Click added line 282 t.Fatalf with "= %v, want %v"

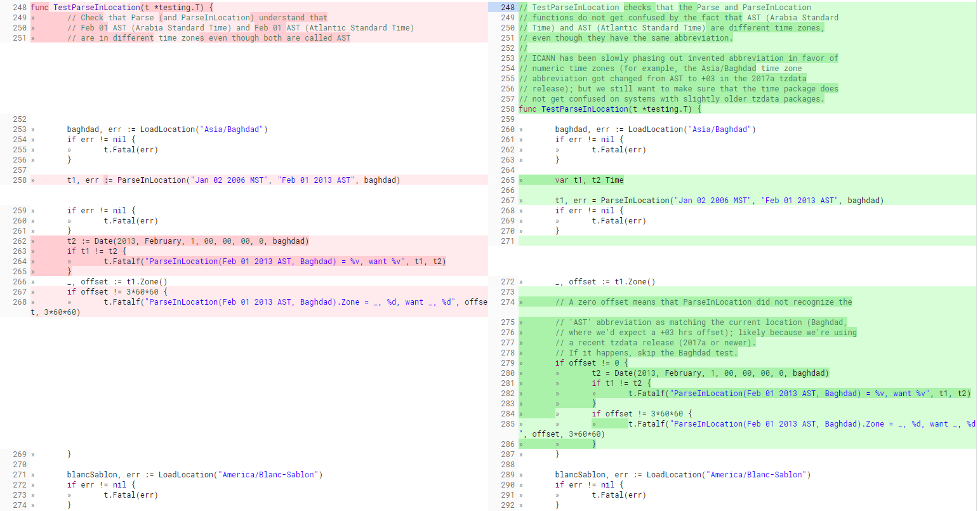point(800,394)
